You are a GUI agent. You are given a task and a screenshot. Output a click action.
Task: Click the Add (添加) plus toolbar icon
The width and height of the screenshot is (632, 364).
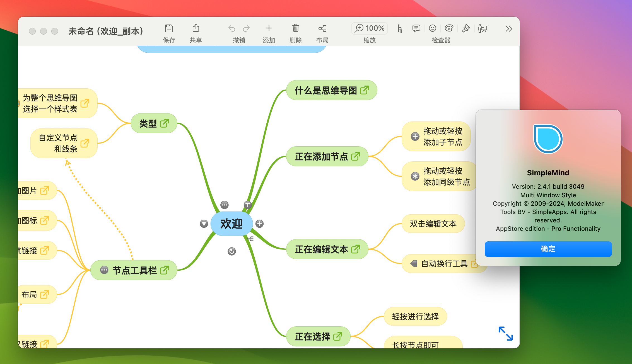pos(269,28)
